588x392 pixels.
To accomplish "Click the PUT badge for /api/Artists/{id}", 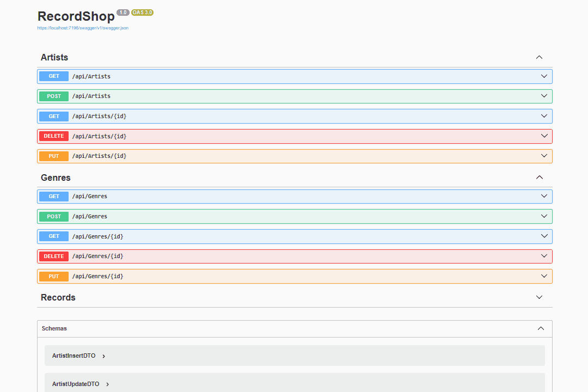I will [54, 156].
